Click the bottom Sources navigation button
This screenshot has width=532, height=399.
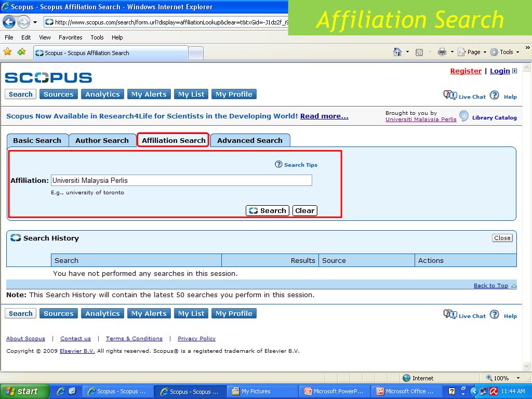59,313
